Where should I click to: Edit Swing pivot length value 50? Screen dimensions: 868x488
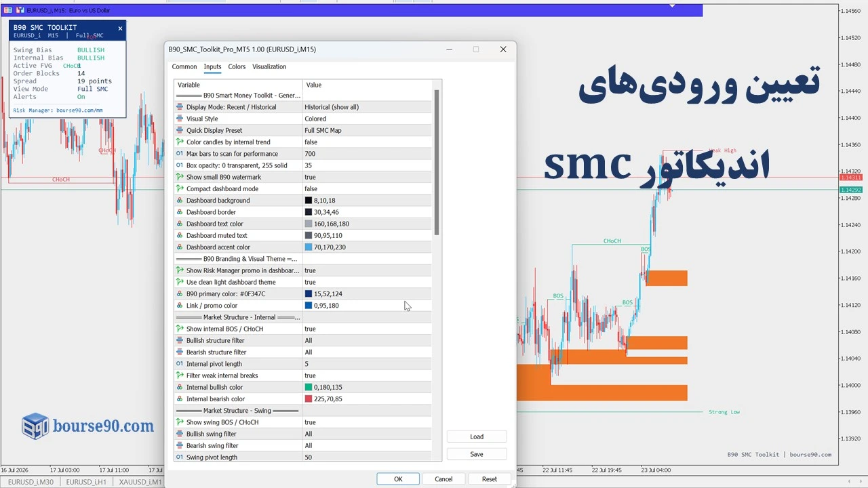[x=367, y=457]
